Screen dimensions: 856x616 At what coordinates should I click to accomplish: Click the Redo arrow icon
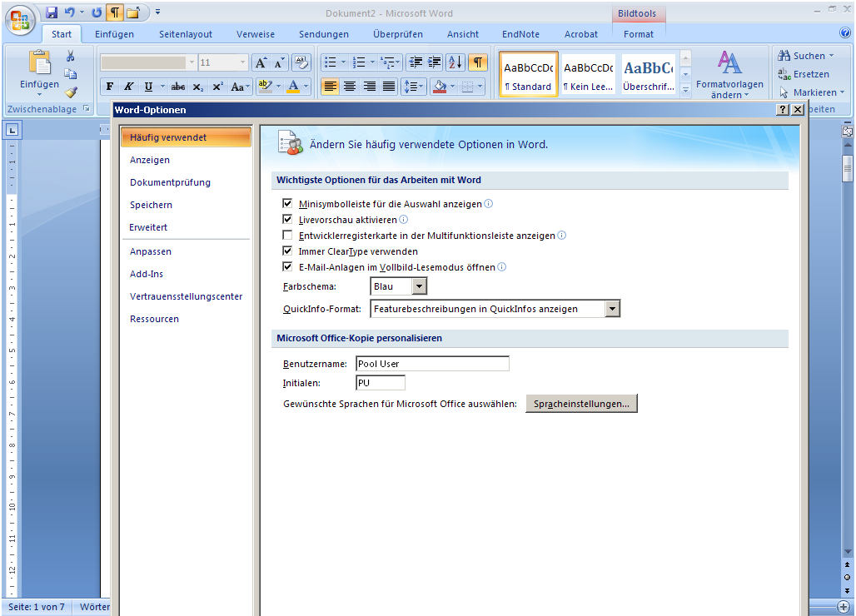click(96, 12)
